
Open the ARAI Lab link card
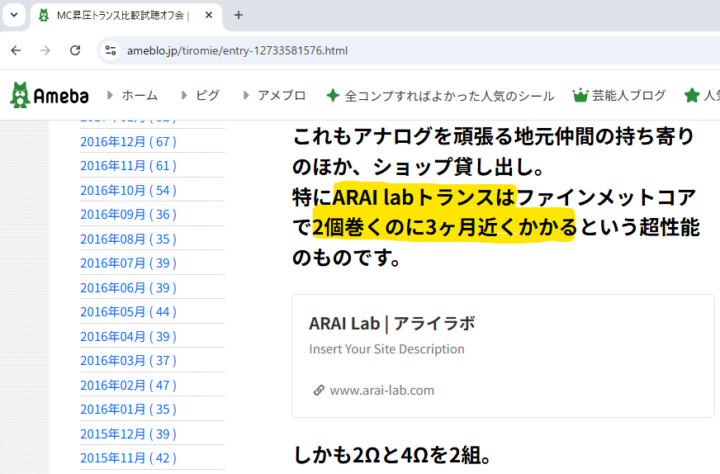(503, 356)
